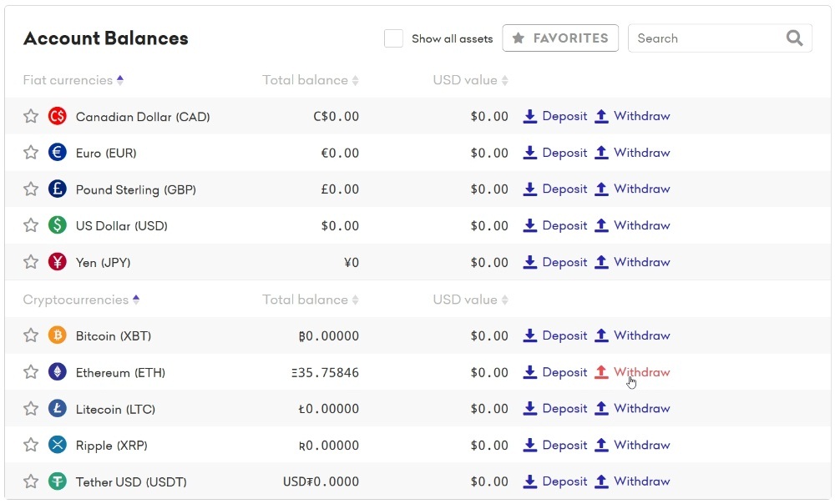This screenshot has width=835, height=504.
Task: Favorite the Euro (EUR) star
Action: (x=31, y=153)
